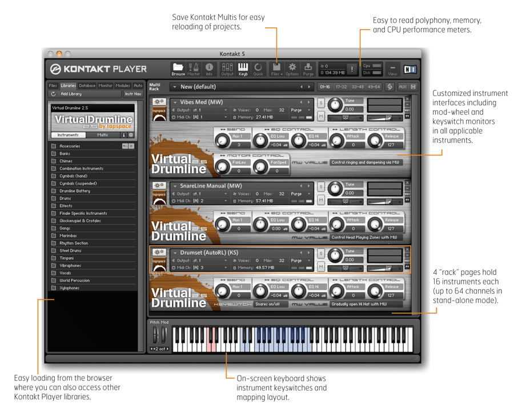
Task: Expand the New (default) multi rack dropdown
Action: [x=174, y=87]
